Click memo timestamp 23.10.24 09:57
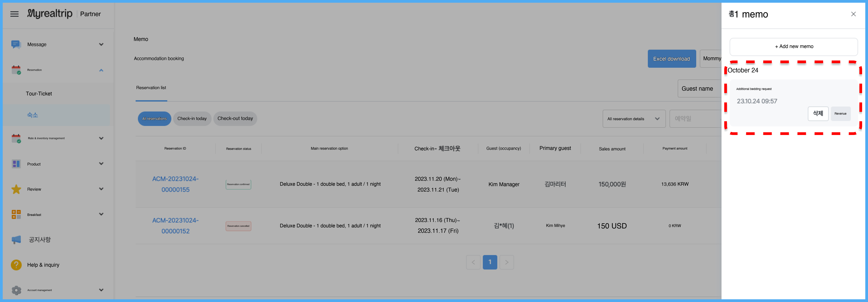The image size is (868, 302). 757,101
